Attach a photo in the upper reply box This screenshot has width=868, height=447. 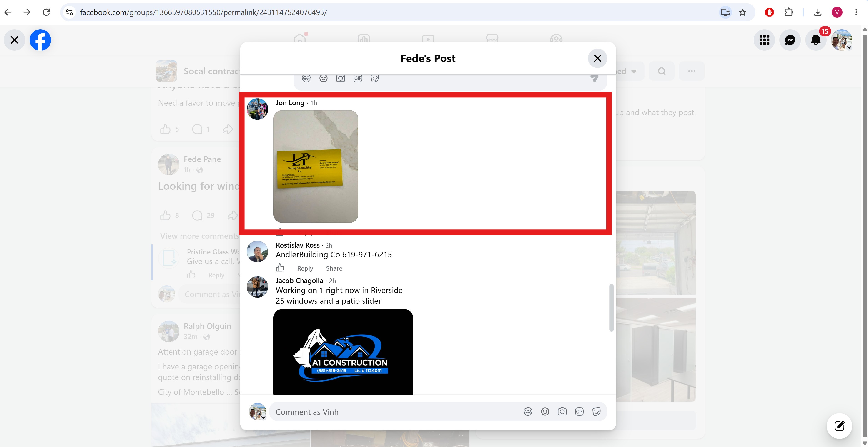(x=340, y=78)
